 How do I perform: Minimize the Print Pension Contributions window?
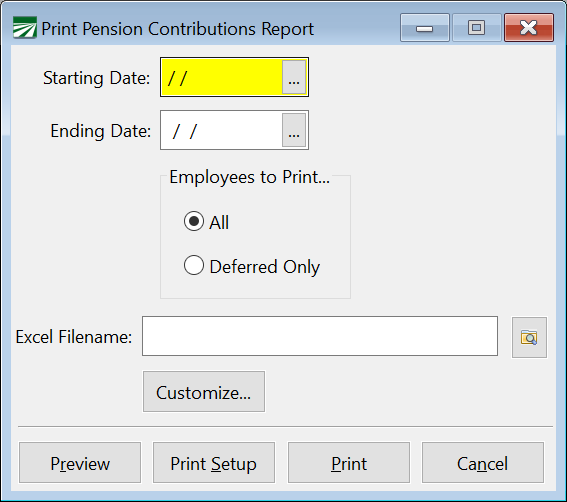[x=425, y=28]
